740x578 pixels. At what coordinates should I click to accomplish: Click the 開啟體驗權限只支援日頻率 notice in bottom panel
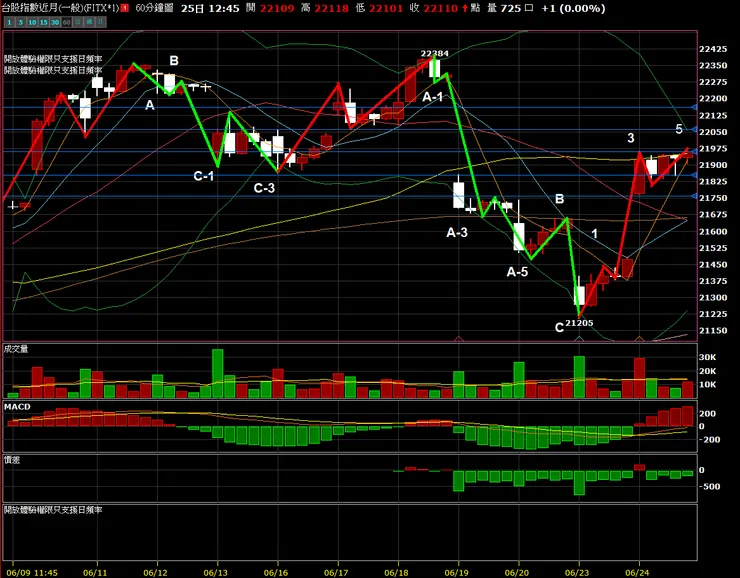[x=53, y=510]
